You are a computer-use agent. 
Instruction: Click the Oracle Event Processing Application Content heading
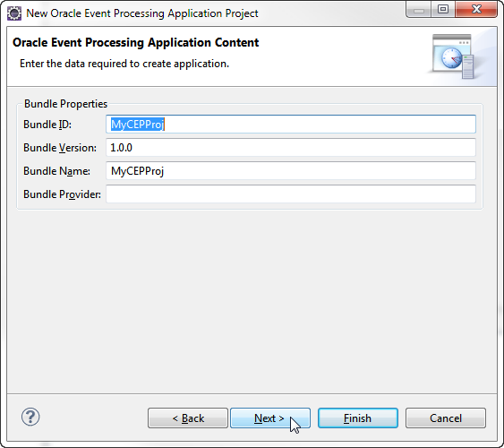point(136,43)
